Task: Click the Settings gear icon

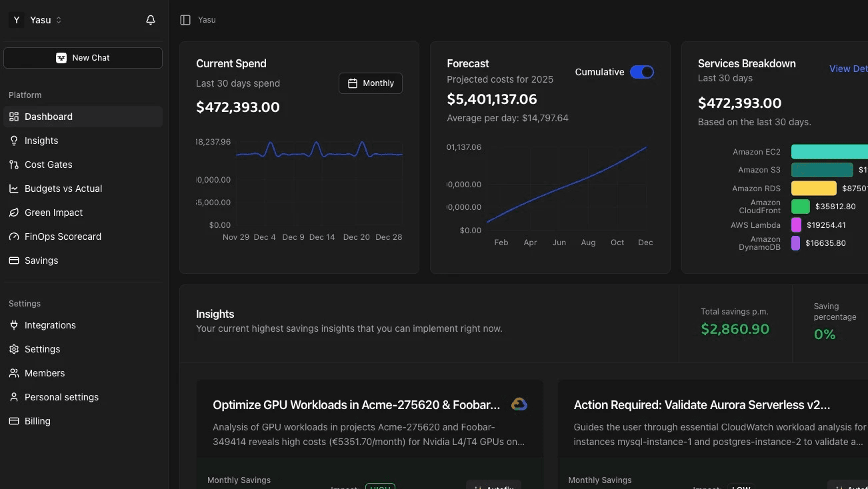Action: (x=14, y=349)
